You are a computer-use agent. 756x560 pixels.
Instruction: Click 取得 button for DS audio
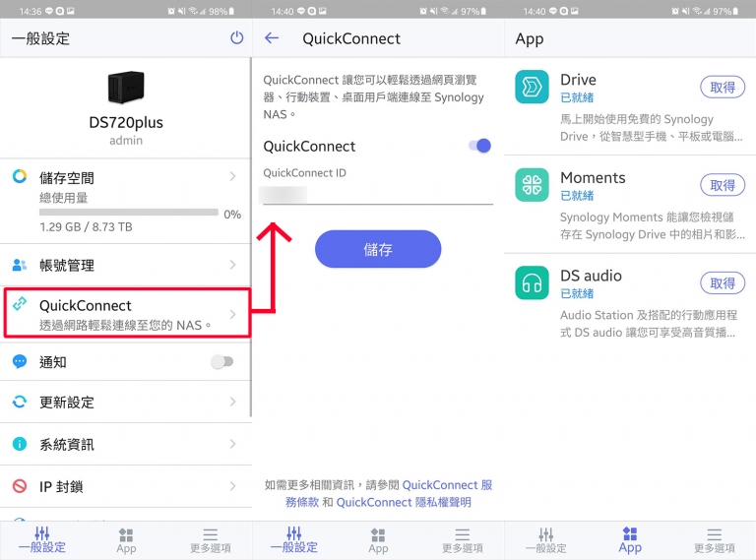(x=723, y=283)
